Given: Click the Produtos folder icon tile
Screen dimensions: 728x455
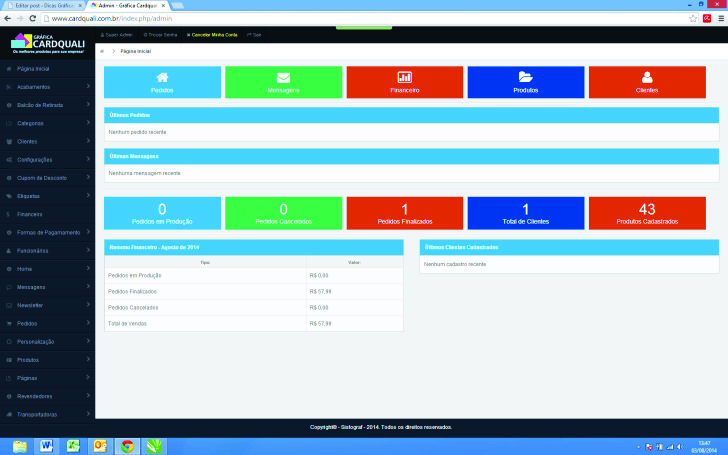Looking at the screenshot, I should pos(526,82).
